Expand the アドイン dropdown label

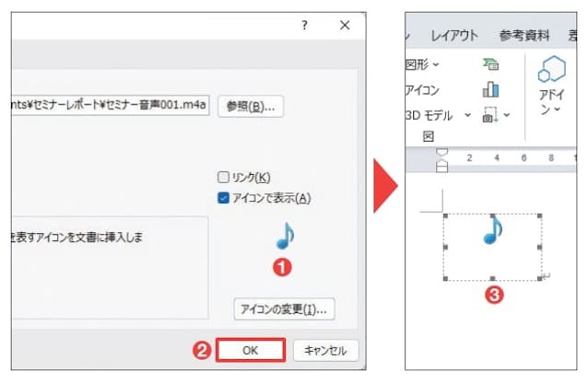coord(551,102)
